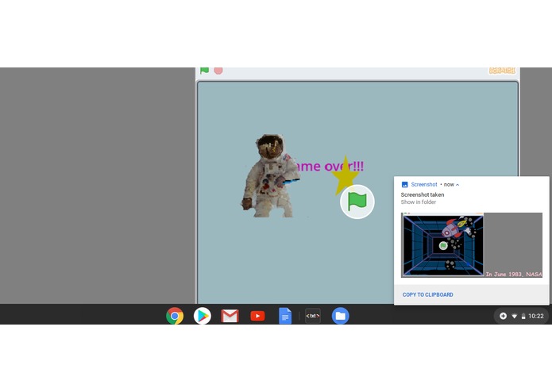The image size is (552, 392).
Task: Open the screenshot preview thumbnail
Action: 472,244
